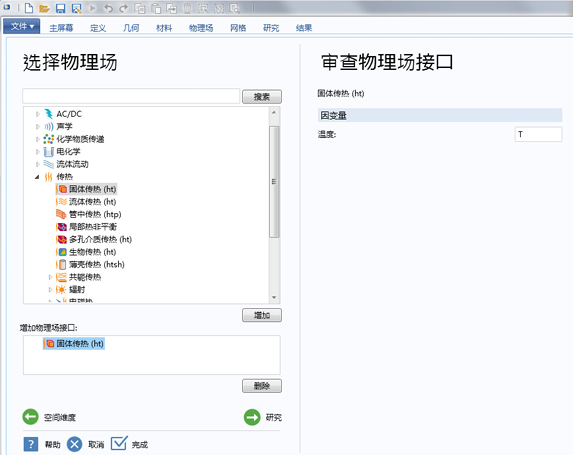Expand the 共轭传热 tree node
This screenshot has height=455, width=573.
[50, 277]
